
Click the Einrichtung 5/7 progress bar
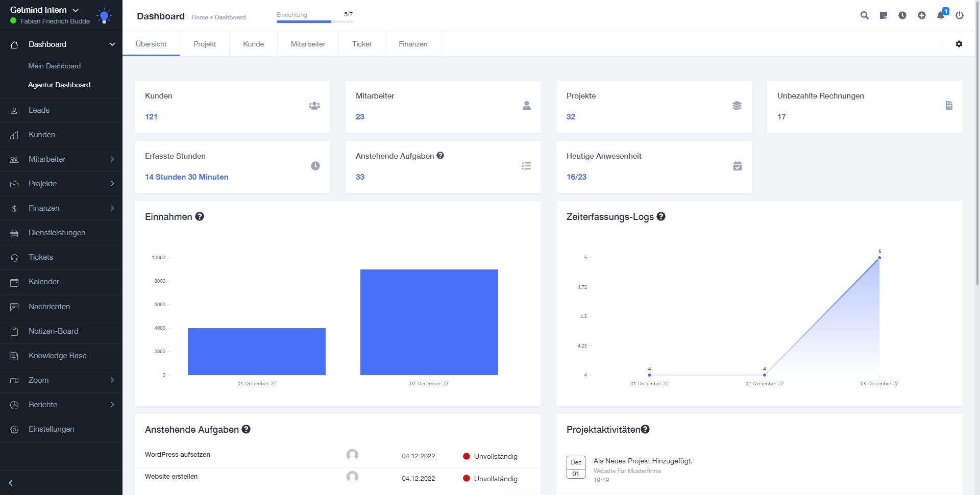click(314, 22)
